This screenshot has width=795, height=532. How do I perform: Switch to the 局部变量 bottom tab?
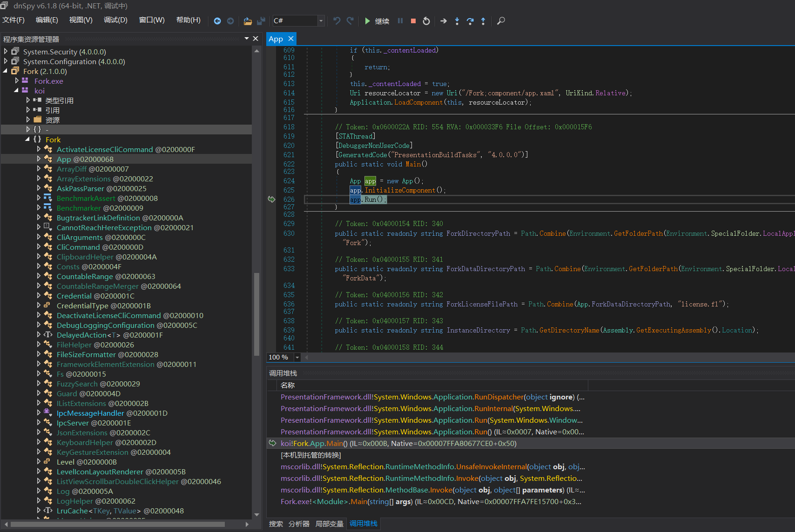click(x=330, y=524)
